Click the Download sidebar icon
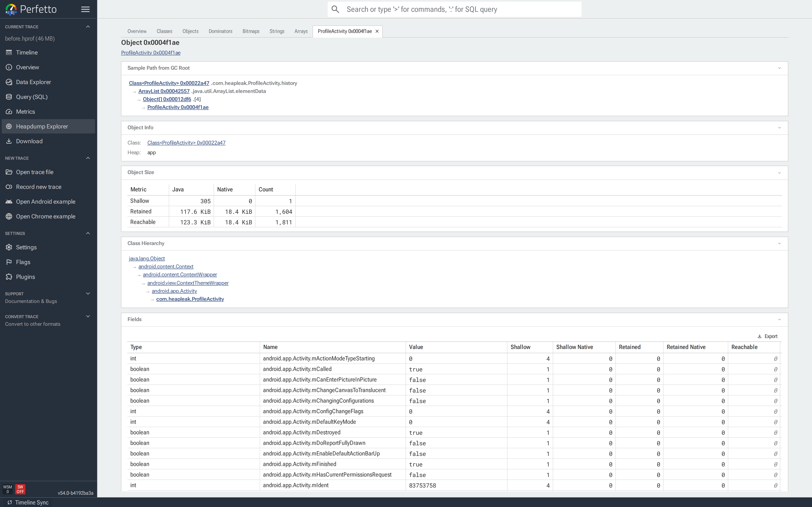 coord(9,141)
